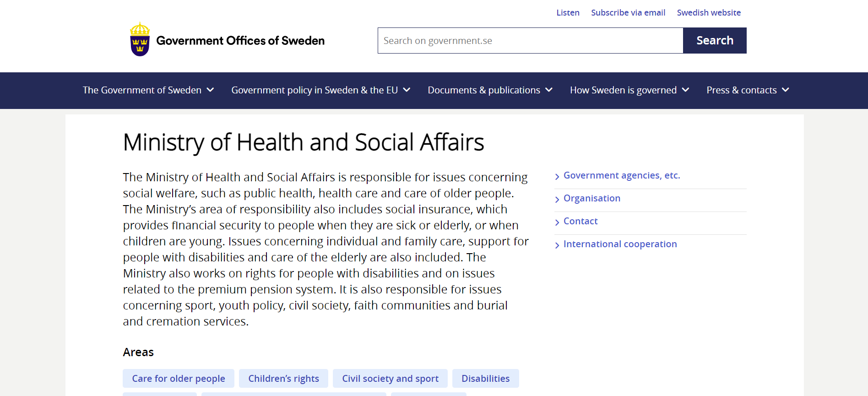Expand The Government of Sweden menu chevron

(x=210, y=90)
